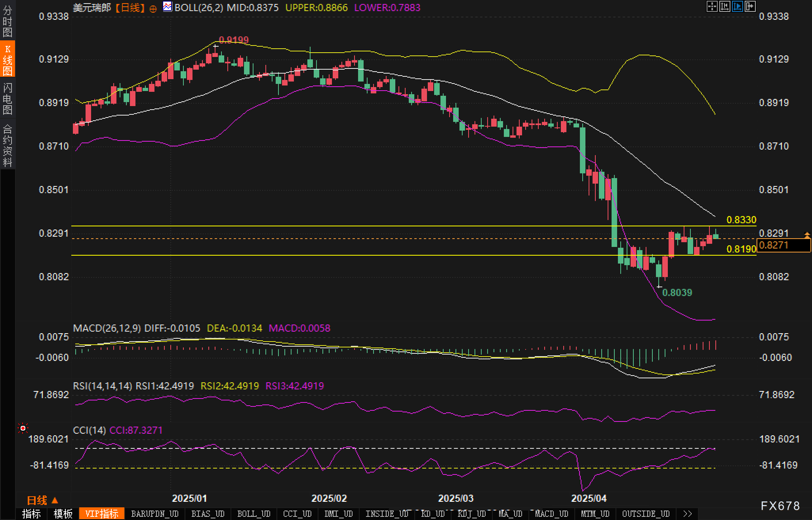
Task: Click the orange alert arrow at price 0.8291
Action: 807,235
